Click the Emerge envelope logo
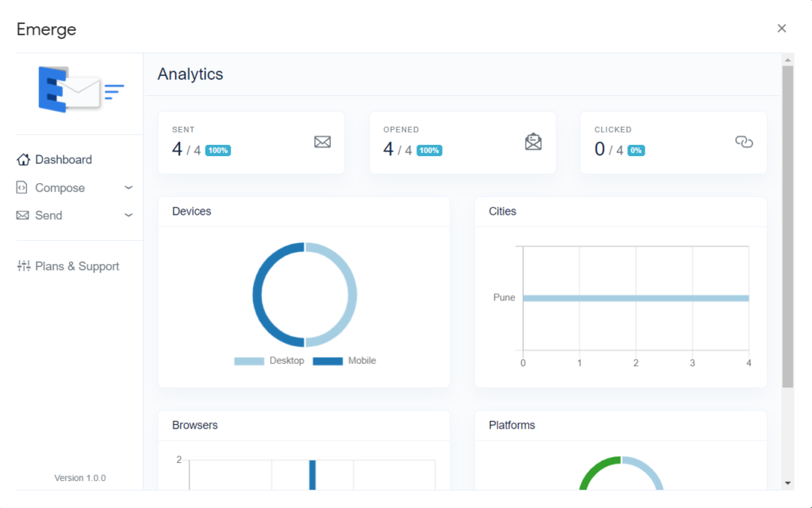Image resolution: width=812 pixels, height=508 pixels. coord(80,90)
